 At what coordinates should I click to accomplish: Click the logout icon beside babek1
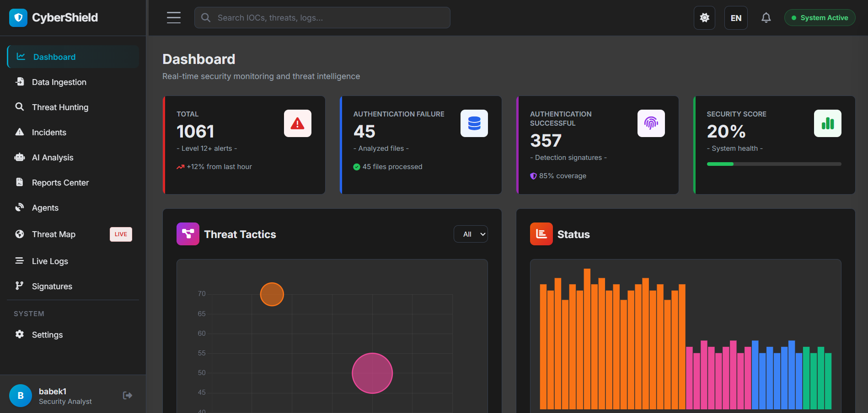click(x=128, y=396)
